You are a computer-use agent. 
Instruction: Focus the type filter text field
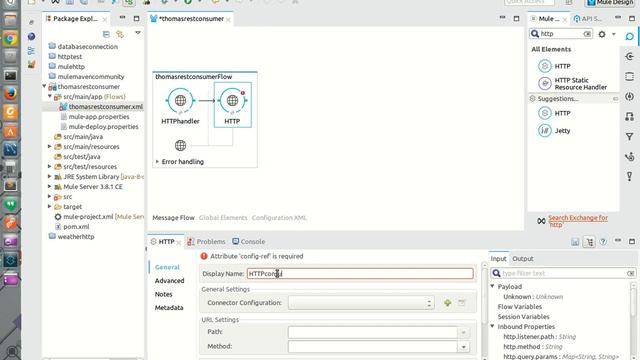coord(563,273)
